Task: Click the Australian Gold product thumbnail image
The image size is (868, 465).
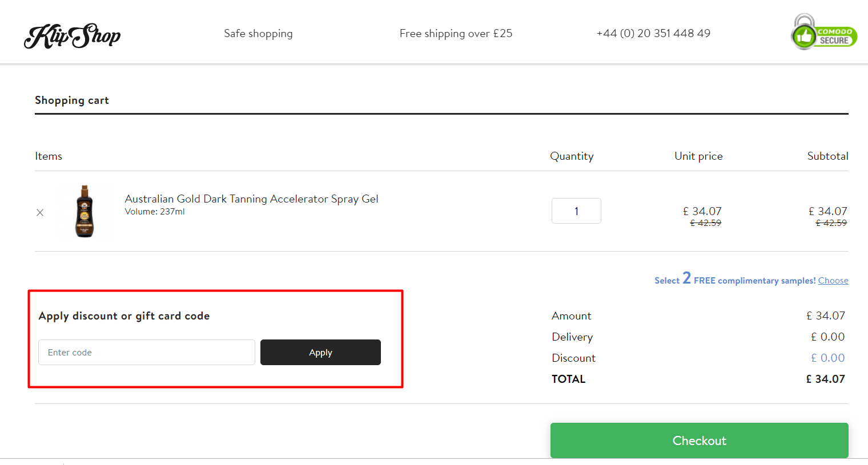Action: pyautogui.click(x=84, y=211)
